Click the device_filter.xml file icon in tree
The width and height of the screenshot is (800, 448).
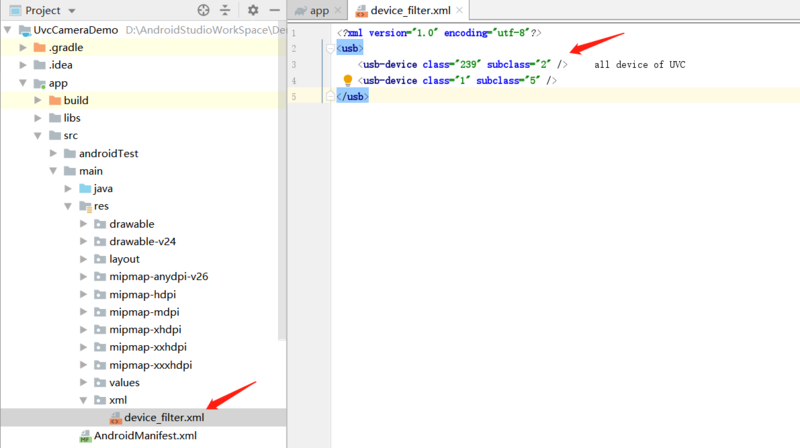[115, 418]
